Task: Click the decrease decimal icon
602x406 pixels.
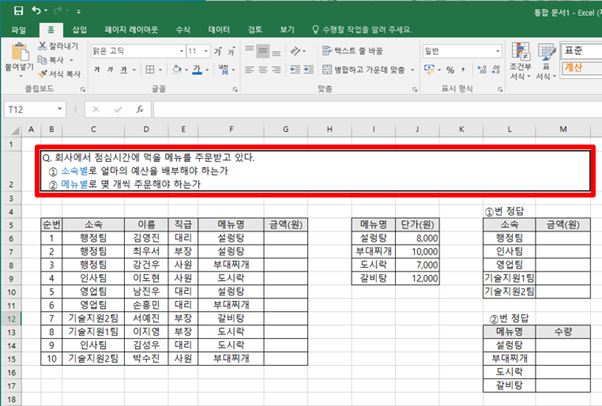Action: click(x=496, y=70)
